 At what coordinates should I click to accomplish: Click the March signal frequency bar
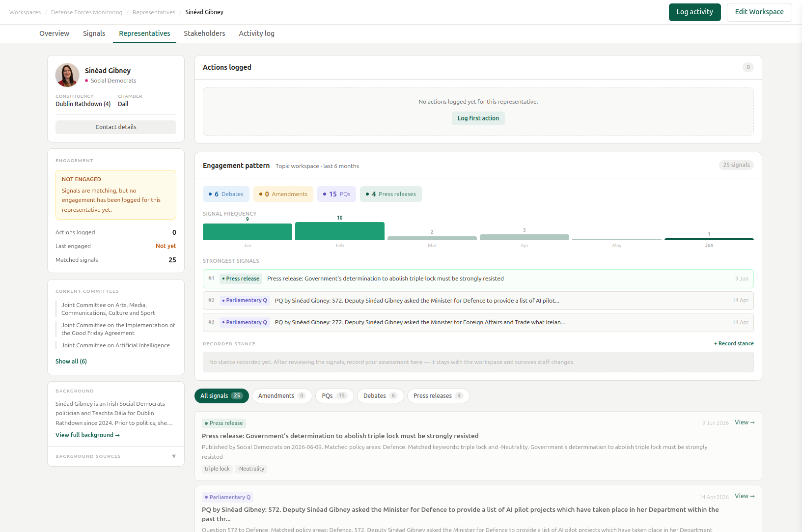[432, 238]
